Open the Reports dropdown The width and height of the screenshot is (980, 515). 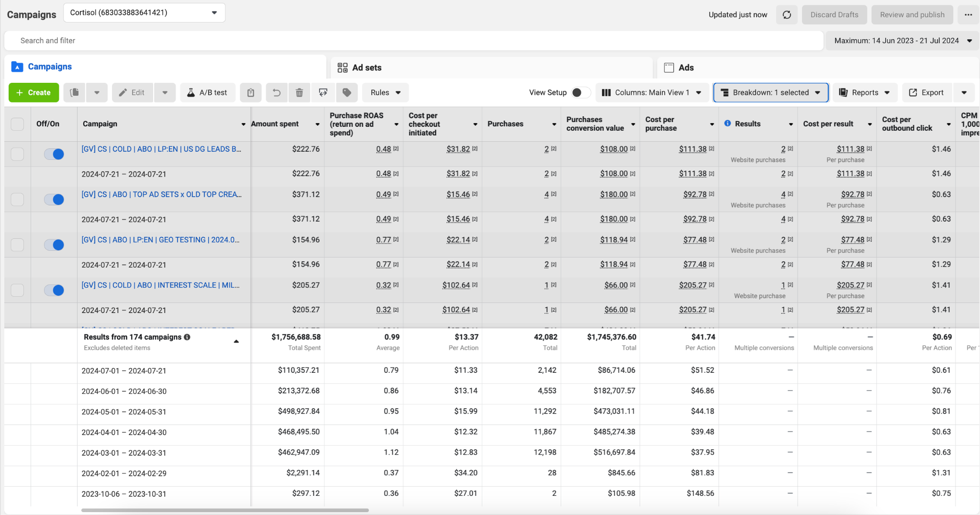[865, 92]
